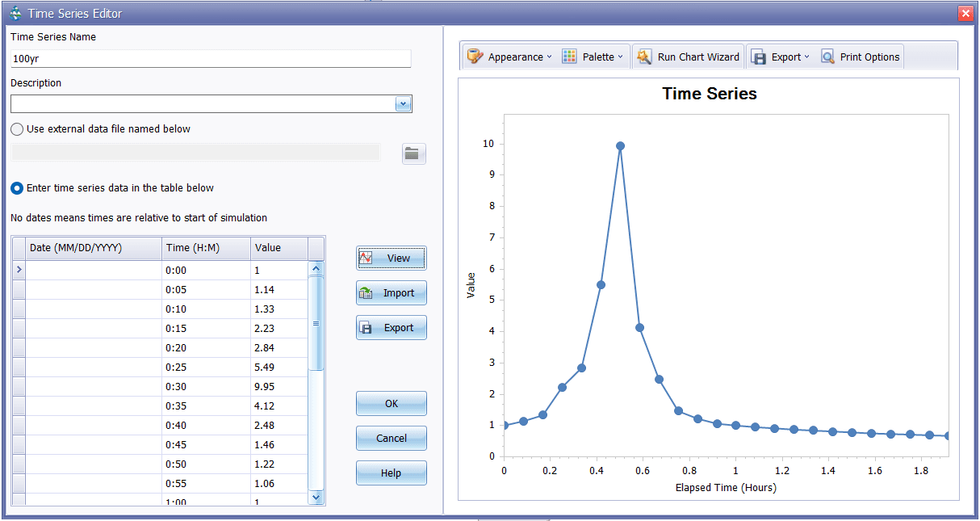Select 'Enter time series data in the table below'
Image resolution: width=980 pixels, height=521 pixels.
[16, 187]
